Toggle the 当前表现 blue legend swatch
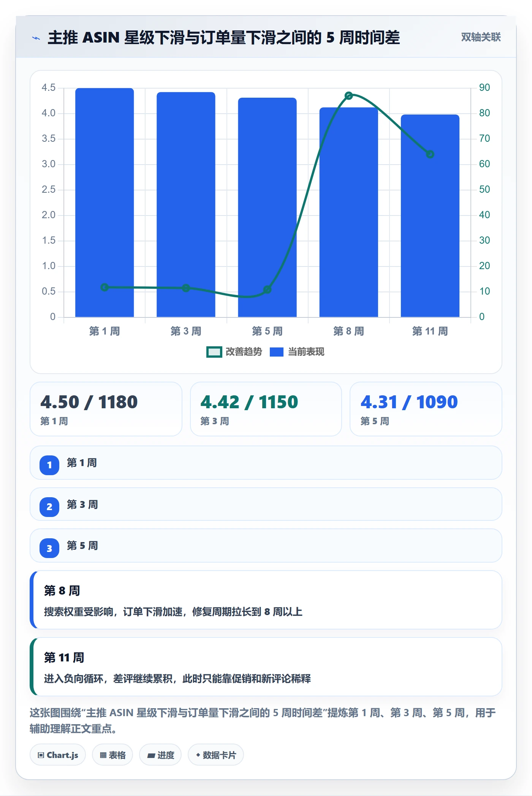 (277, 352)
